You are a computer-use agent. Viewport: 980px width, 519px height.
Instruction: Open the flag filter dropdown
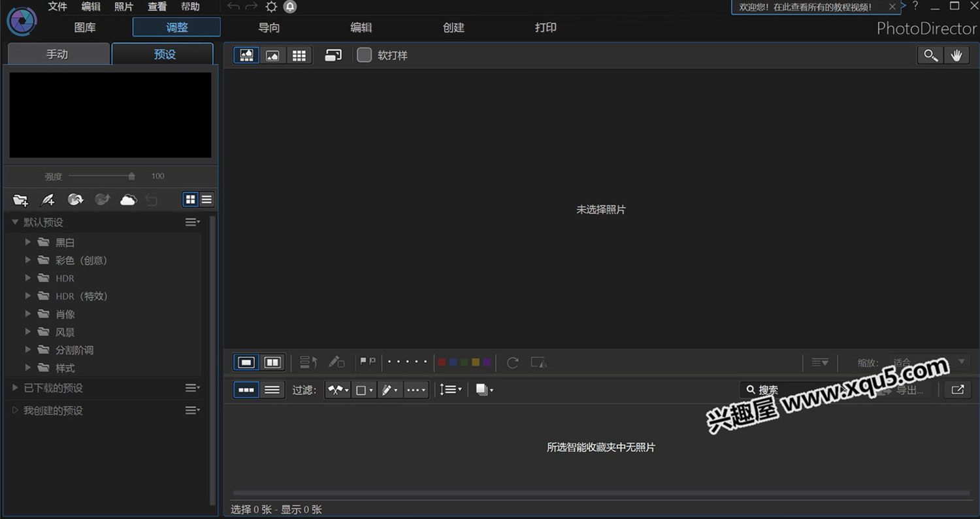338,390
